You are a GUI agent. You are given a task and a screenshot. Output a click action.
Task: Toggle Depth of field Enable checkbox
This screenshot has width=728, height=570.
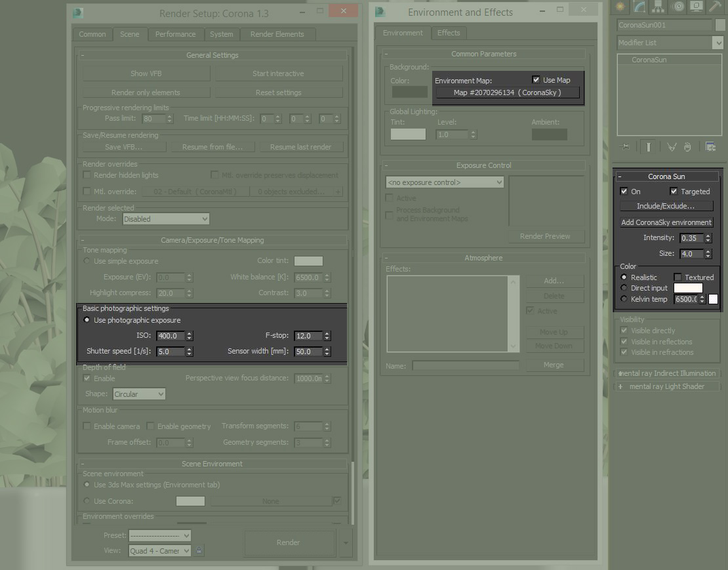click(x=87, y=378)
